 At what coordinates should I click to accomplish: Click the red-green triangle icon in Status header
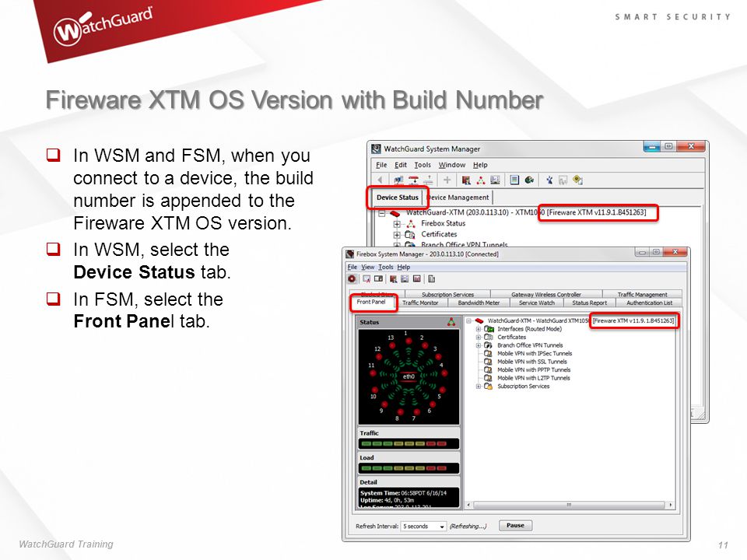pyautogui.click(x=451, y=322)
